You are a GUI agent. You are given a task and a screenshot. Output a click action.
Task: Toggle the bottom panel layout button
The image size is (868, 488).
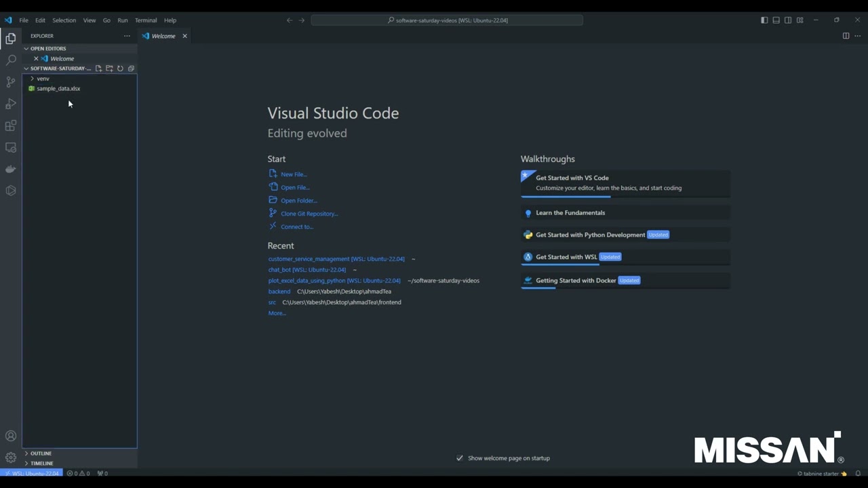coord(776,20)
